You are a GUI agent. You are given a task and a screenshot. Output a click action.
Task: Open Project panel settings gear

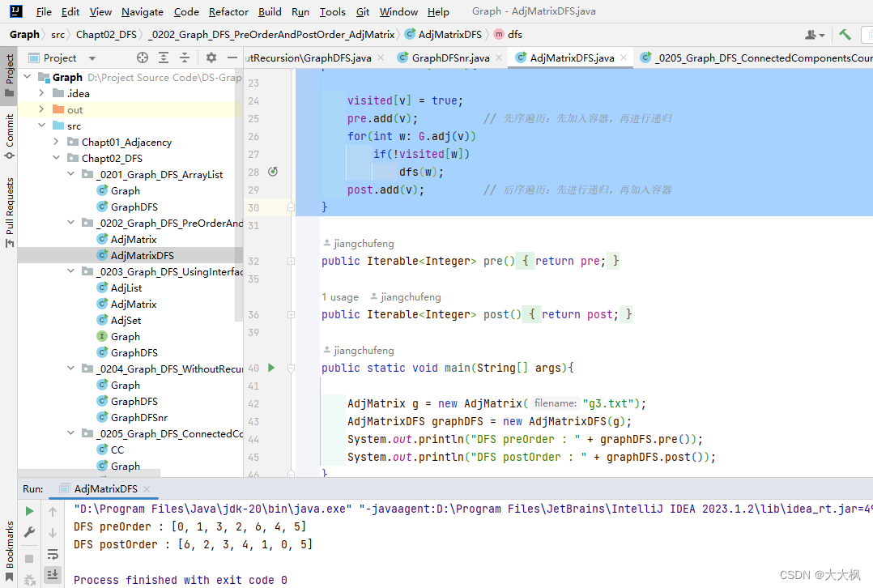click(x=211, y=58)
